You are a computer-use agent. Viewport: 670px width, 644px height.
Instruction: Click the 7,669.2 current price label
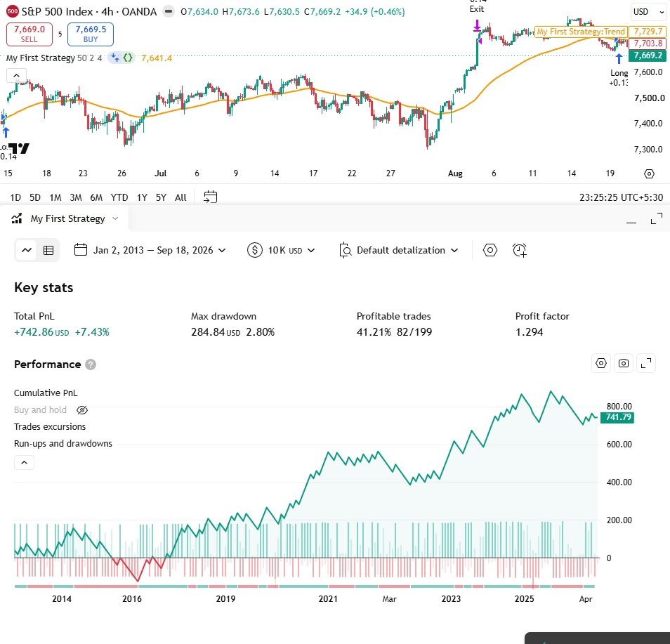point(648,55)
